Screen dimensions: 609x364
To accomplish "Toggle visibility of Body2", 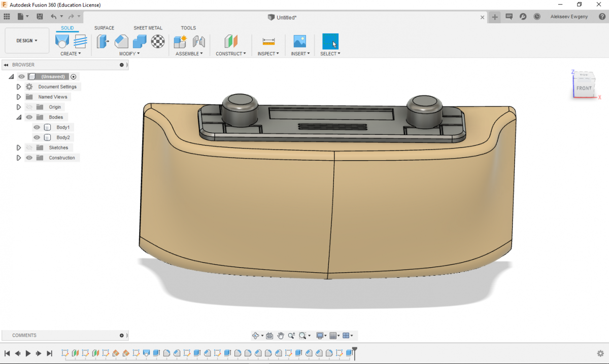I will (37, 137).
